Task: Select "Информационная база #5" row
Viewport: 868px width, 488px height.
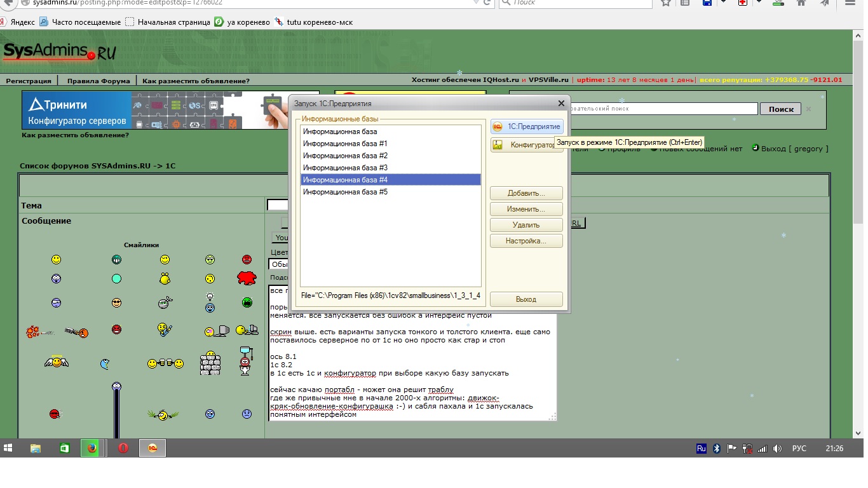Action: (x=391, y=192)
